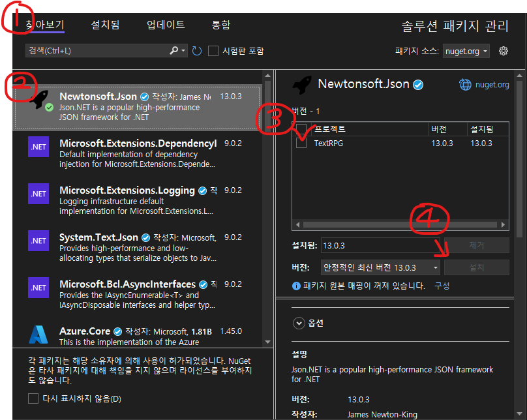Click the detail pane scrollbar down arrow
This screenshot has height=420, width=527.
pos(519,414)
